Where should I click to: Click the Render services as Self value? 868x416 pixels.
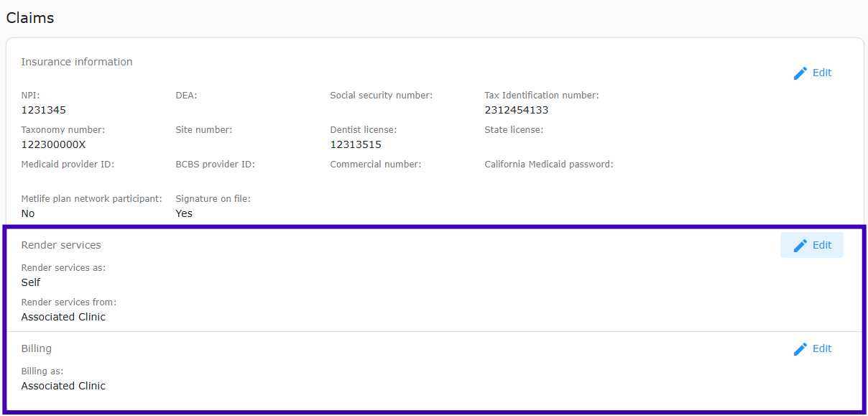click(x=31, y=282)
